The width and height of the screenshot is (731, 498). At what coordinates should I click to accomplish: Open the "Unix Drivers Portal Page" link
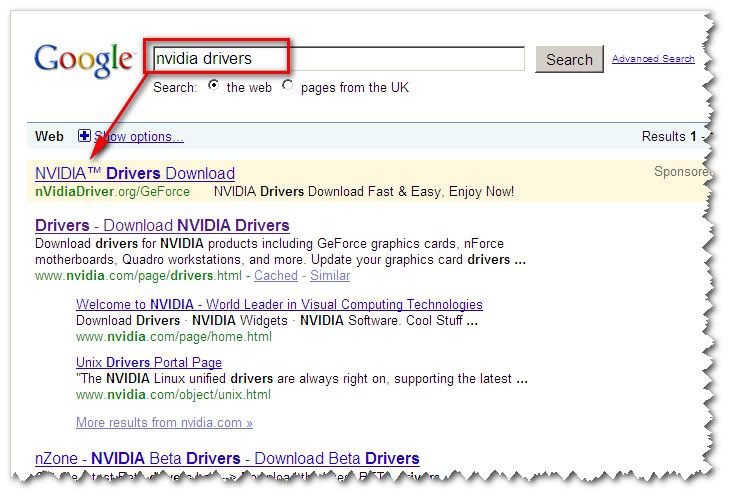point(149,362)
